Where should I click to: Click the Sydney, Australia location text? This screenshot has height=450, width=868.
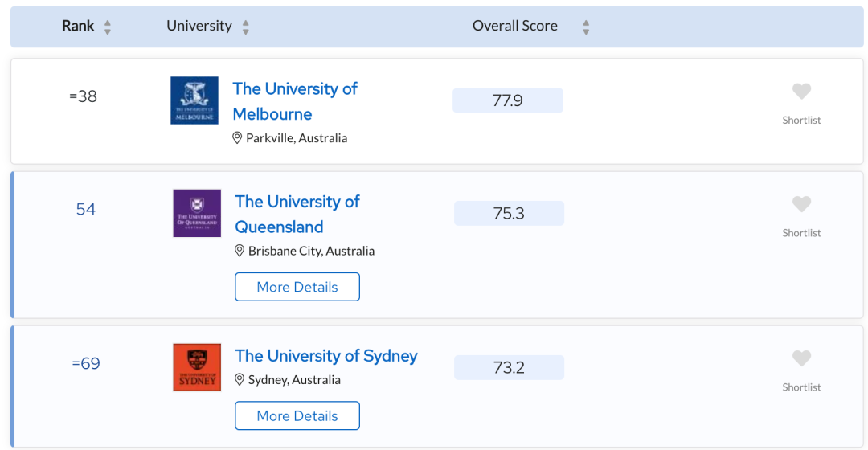pos(294,380)
